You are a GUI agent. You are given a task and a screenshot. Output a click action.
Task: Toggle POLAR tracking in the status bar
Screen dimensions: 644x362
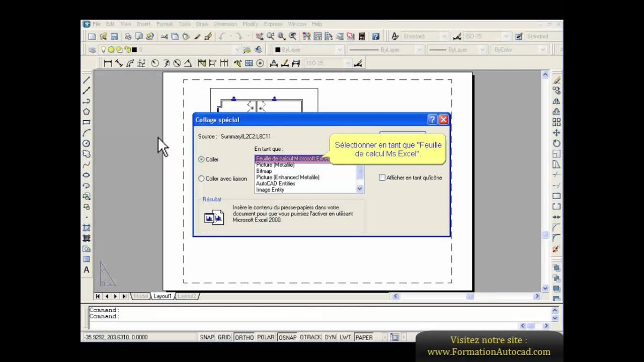266,337
